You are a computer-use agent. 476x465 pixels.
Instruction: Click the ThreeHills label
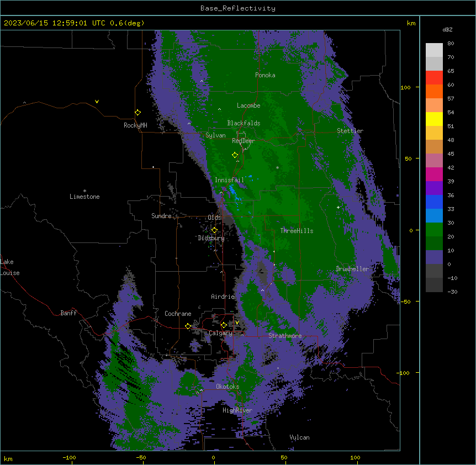297,231
